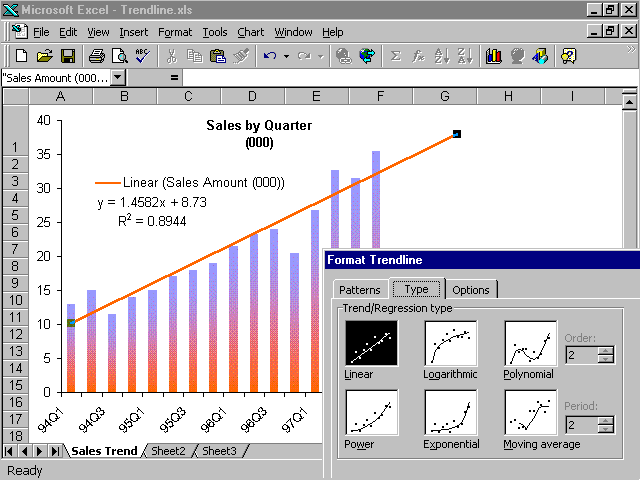
Task: Expand the Undo history dropdown arrow
Action: (x=286, y=56)
